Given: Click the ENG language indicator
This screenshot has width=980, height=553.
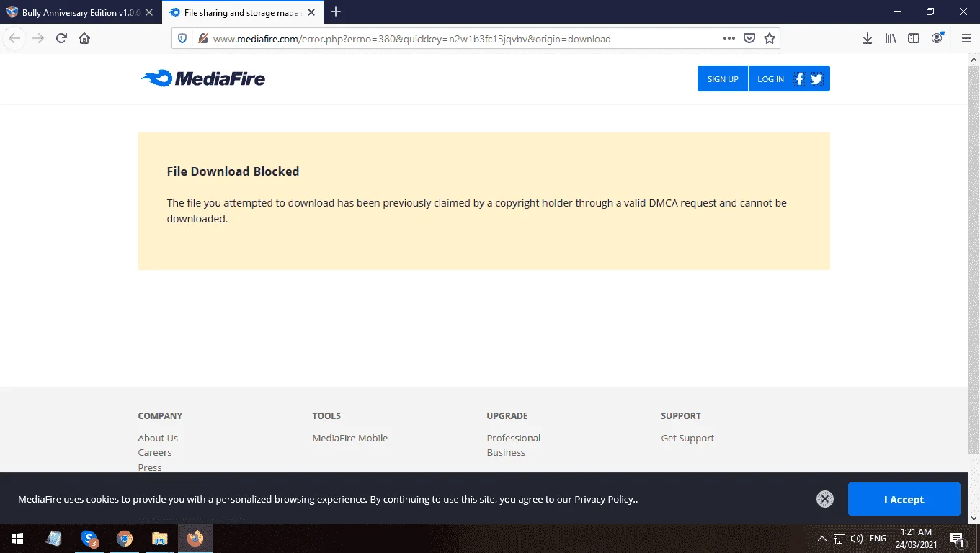Looking at the screenshot, I should pyautogui.click(x=878, y=539).
